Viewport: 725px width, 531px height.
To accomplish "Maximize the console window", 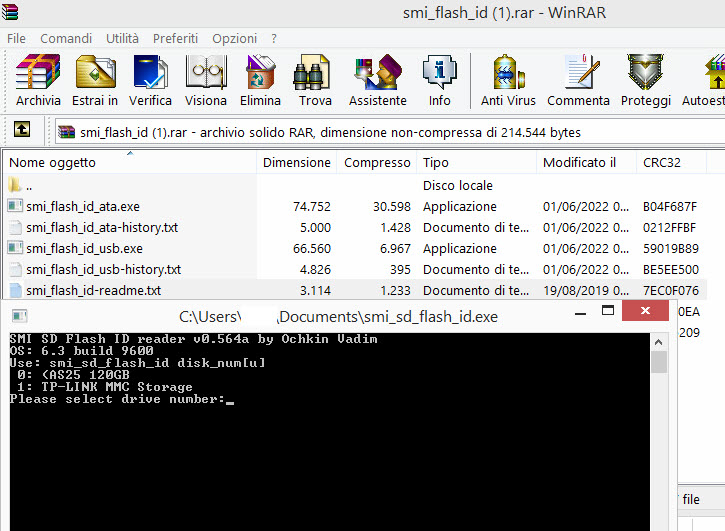I will (608, 311).
